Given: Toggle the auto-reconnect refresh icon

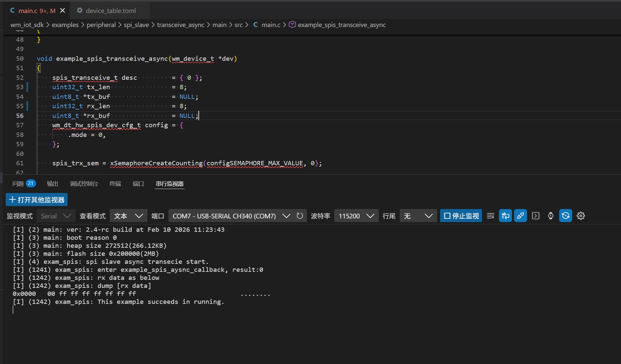Looking at the screenshot, I should [x=566, y=216].
